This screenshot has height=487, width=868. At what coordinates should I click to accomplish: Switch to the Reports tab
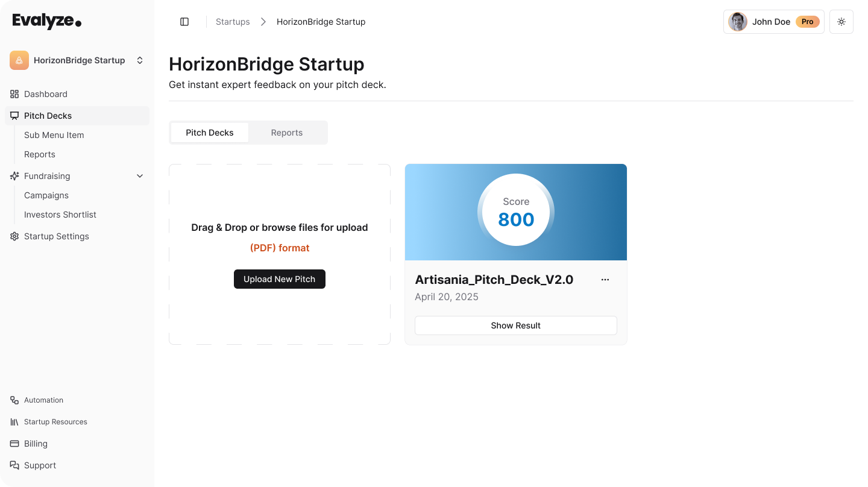287,133
